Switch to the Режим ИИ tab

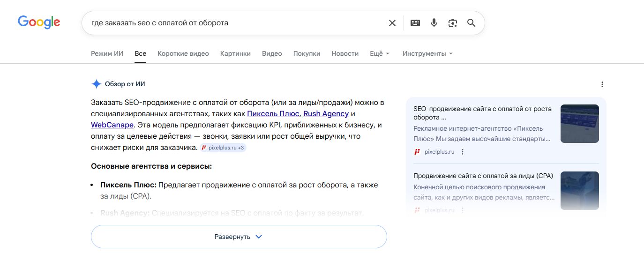tap(107, 53)
